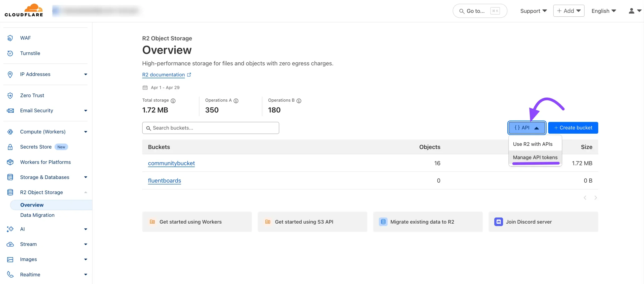Click the user account avatar icon

coord(631,11)
